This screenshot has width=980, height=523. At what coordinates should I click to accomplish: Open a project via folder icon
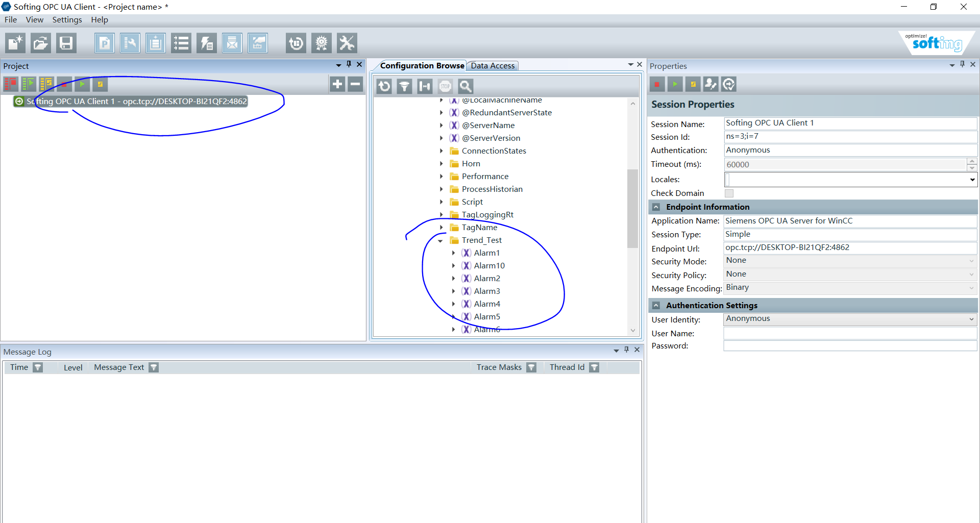click(41, 43)
